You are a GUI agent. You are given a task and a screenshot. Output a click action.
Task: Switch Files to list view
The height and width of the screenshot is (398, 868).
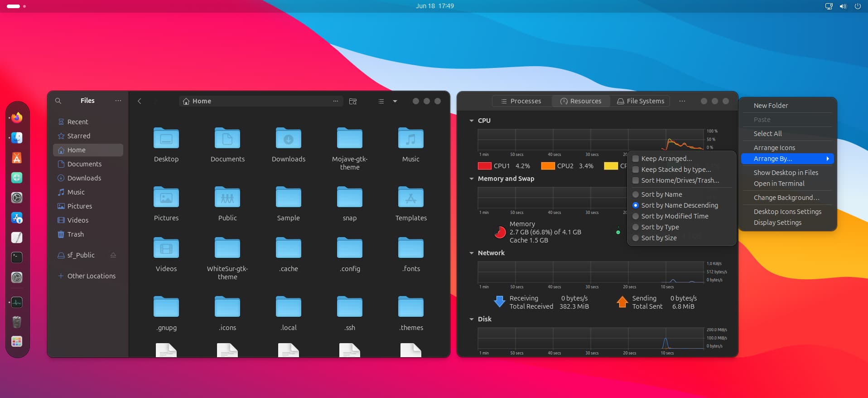click(381, 101)
